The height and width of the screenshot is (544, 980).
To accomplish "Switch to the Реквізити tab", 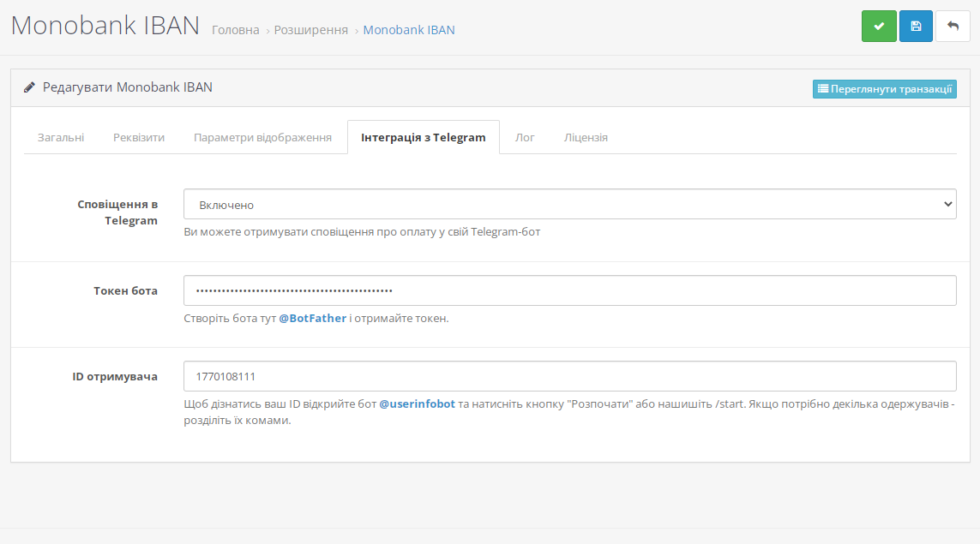I will tap(139, 137).
